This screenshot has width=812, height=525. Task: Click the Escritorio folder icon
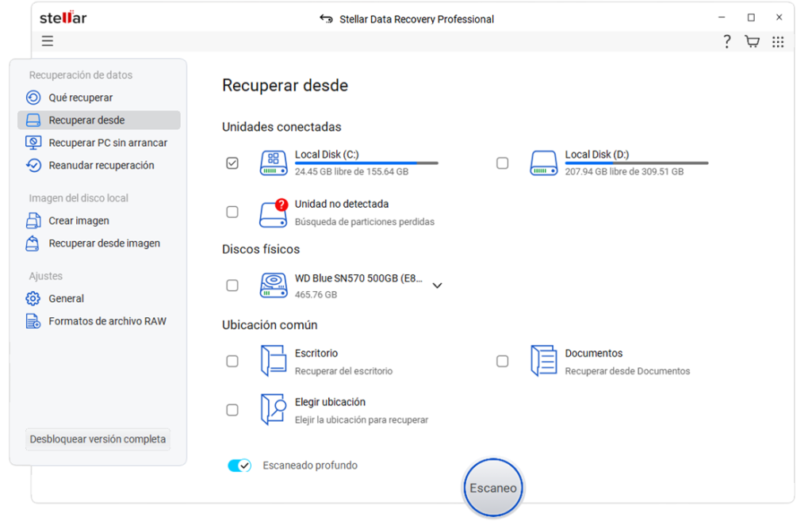pos(274,361)
